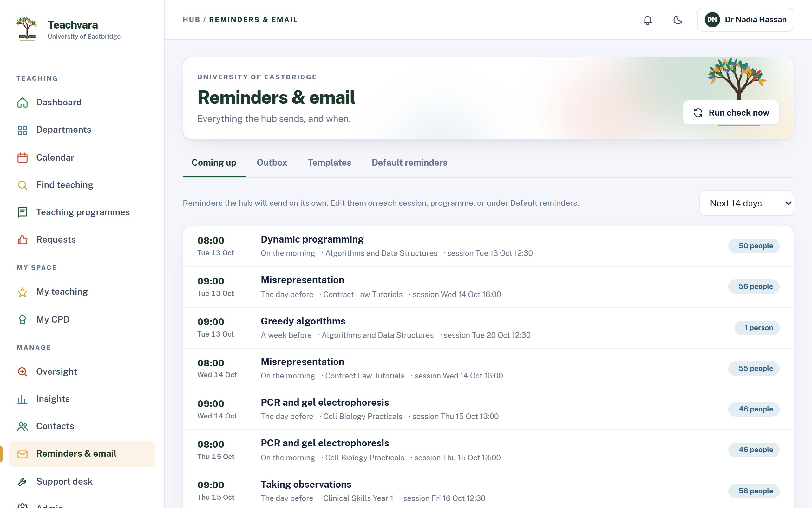Click Requests sidebar link
Screen dimensions: 812x508
pyautogui.click(x=82, y=239)
